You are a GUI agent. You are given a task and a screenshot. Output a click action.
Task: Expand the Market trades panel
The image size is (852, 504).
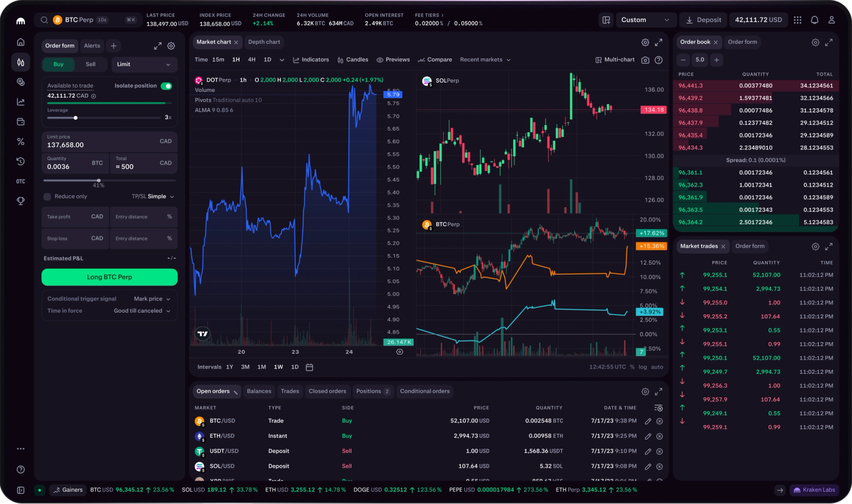pos(829,247)
